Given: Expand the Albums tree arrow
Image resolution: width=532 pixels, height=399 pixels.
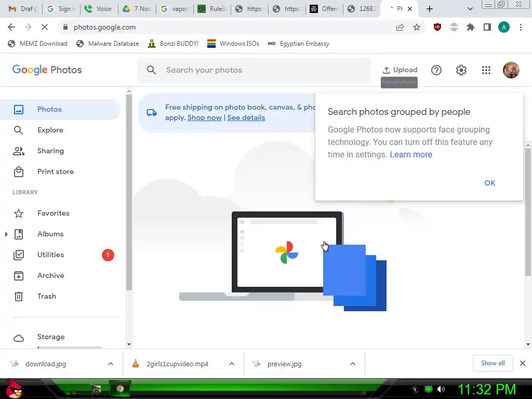Looking at the screenshot, I should tap(6, 234).
